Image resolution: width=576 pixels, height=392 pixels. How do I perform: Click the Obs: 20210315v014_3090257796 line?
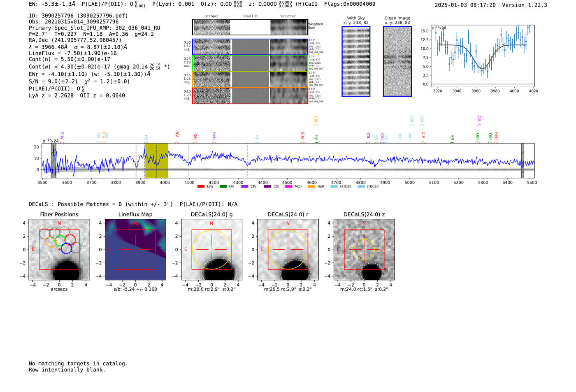(74, 22)
